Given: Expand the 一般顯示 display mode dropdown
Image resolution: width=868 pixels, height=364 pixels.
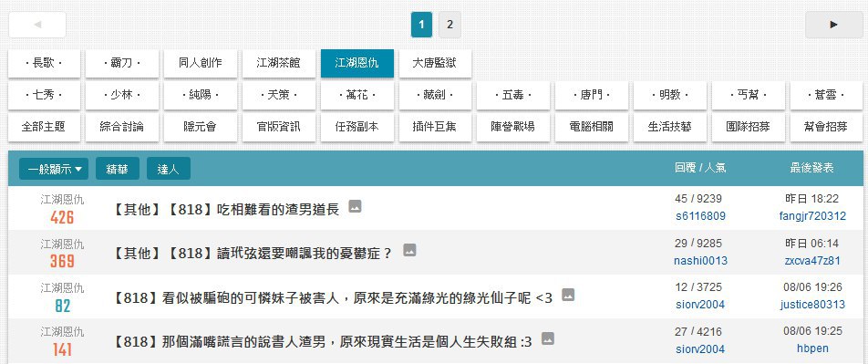Looking at the screenshot, I should click(54, 169).
